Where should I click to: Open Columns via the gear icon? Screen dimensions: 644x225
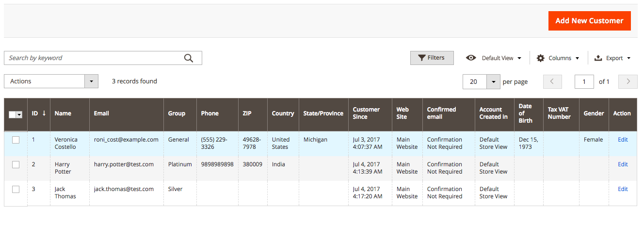(541, 58)
